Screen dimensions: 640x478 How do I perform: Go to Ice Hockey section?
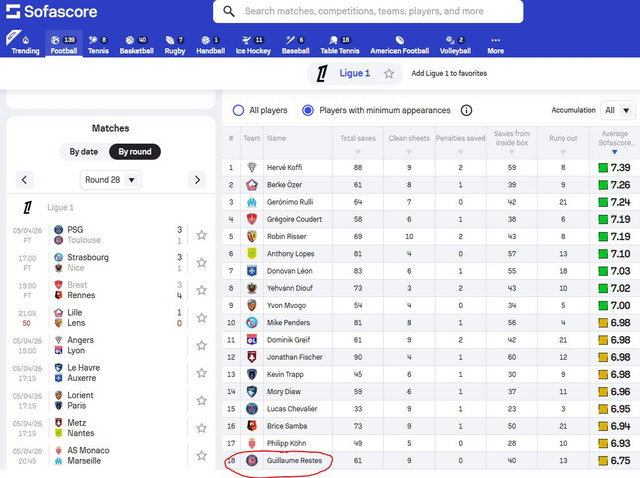pyautogui.click(x=253, y=44)
